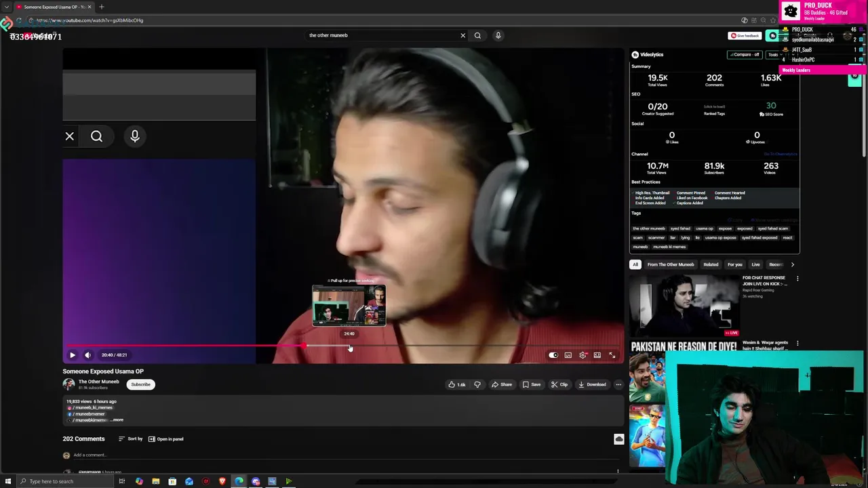Select the Related filter chip
The height and width of the screenshot is (488, 868).
[x=711, y=264]
